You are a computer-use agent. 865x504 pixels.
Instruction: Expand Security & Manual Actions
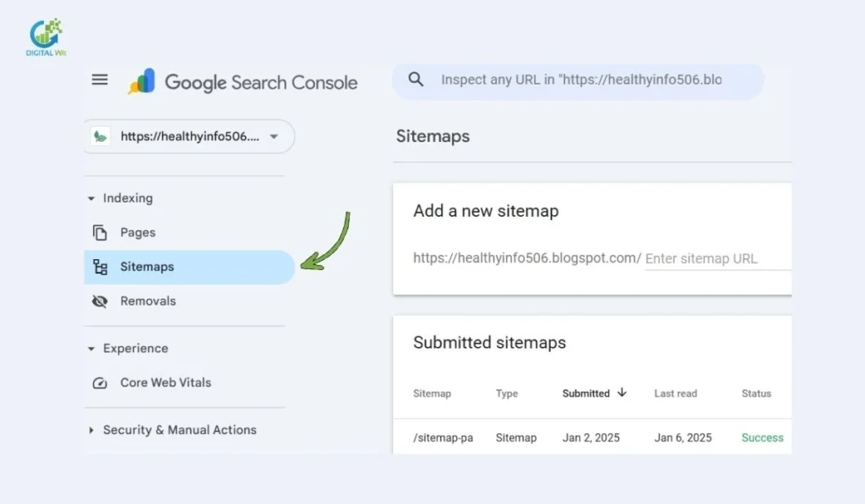(x=91, y=430)
